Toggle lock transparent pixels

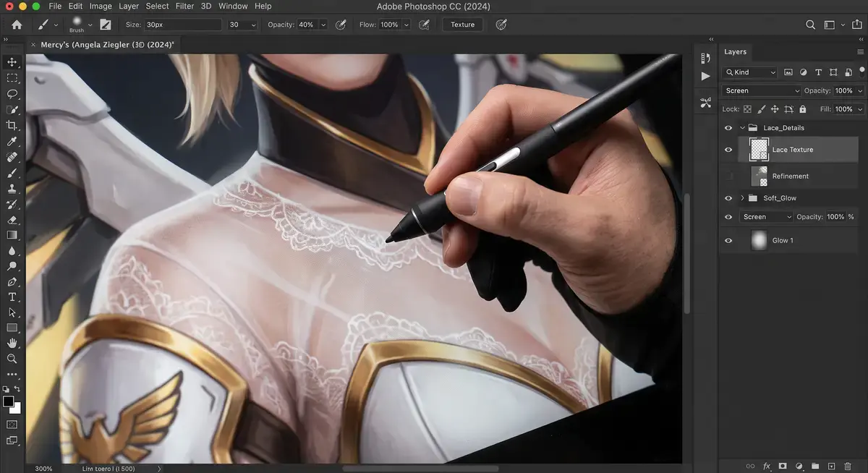747,109
